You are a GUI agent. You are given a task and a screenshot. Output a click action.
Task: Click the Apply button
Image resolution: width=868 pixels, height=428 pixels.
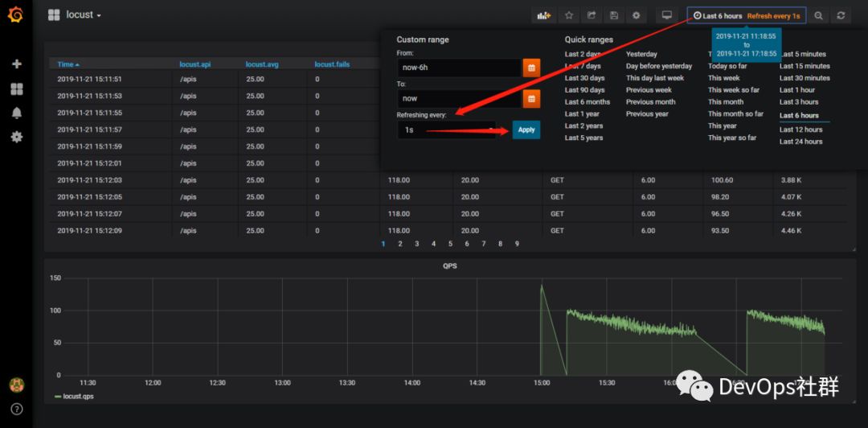(x=526, y=130)
